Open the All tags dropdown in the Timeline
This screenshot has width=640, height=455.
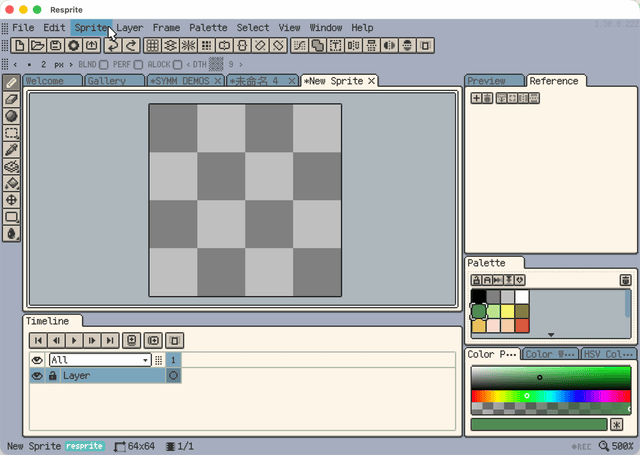145,360
